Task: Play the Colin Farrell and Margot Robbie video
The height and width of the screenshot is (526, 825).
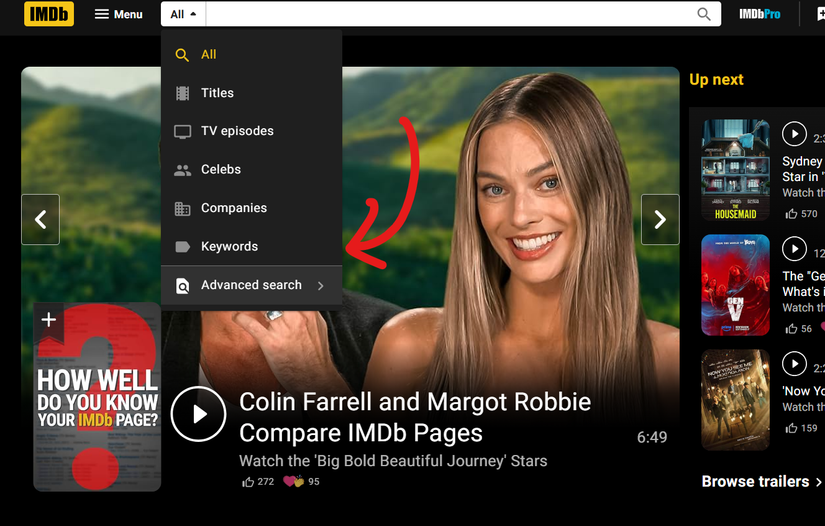Action: point(198,414)
